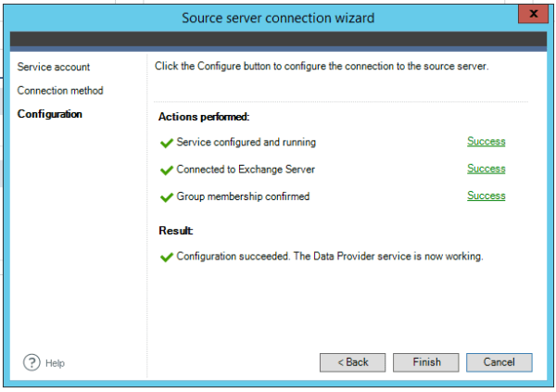Select the Configuration step in sidebar
The width and height of the screenshot is (556, 392).
[x=50, y=114]
